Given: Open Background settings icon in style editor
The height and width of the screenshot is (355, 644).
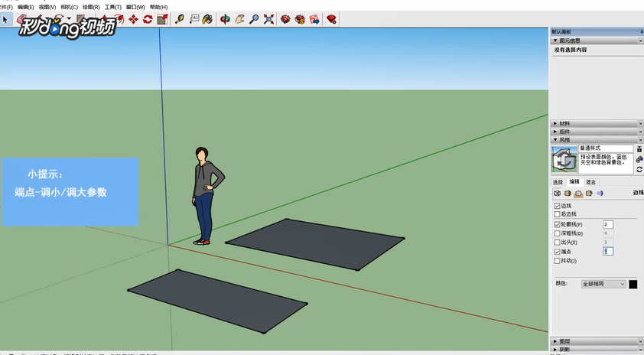Looking at the screenshot, I should [579, 193].
